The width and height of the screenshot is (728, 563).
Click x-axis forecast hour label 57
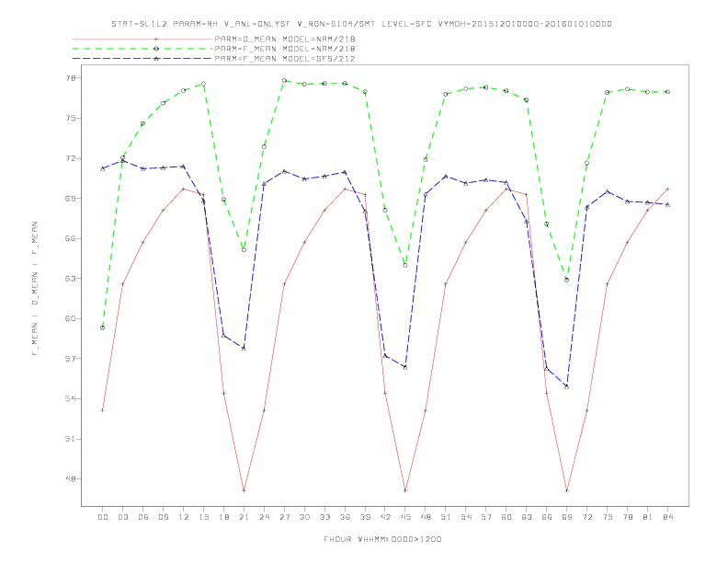[x=486, y=517]
